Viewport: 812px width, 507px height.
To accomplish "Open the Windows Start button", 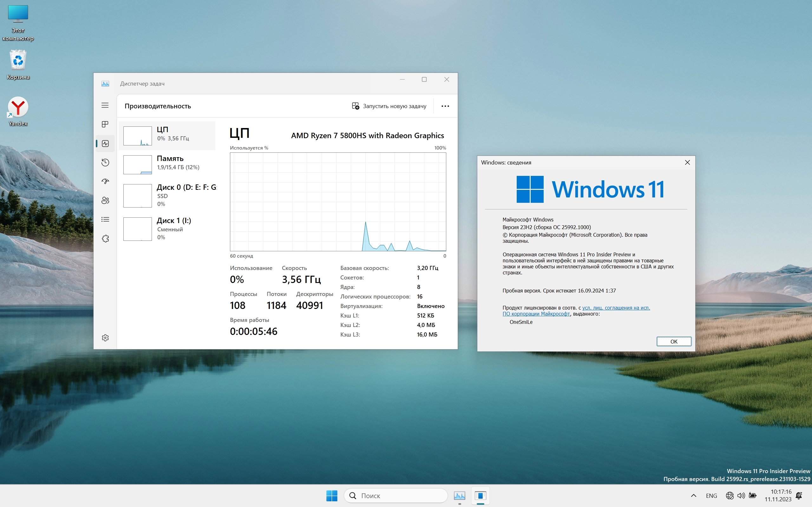I will (331, 495).
